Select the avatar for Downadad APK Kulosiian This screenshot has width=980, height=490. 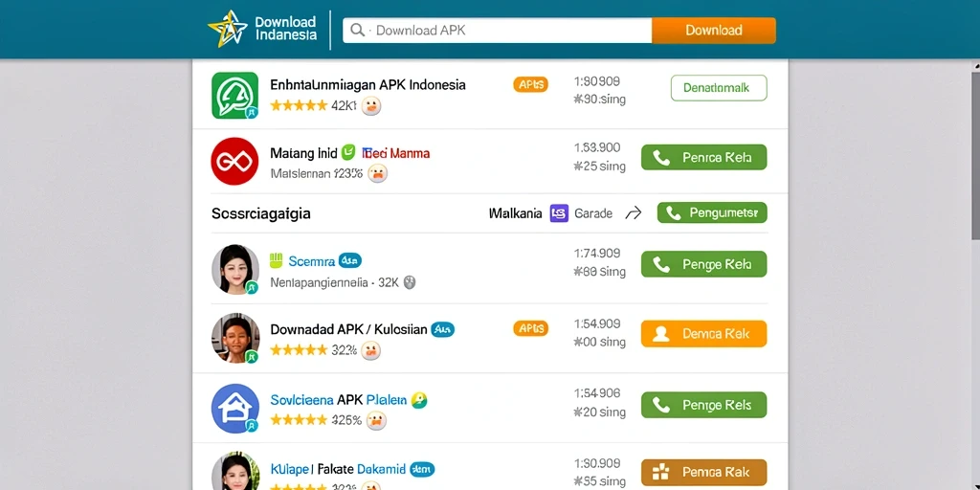[235, 338]
